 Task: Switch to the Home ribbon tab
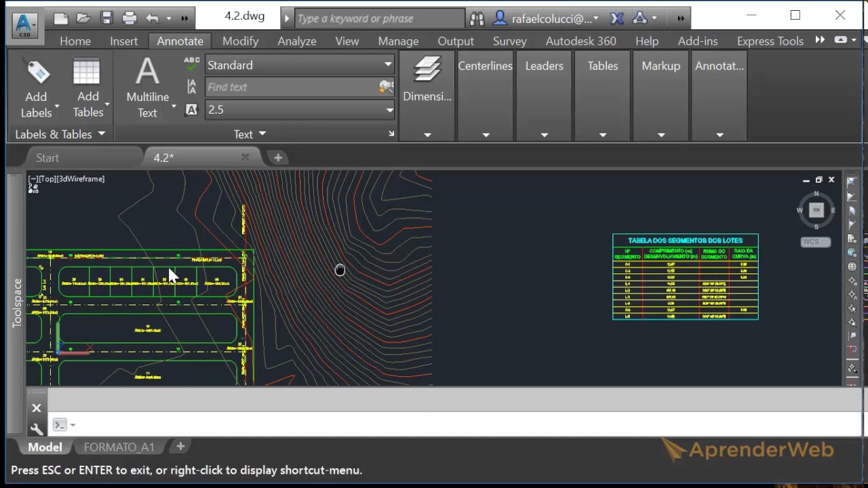[75, 41]
